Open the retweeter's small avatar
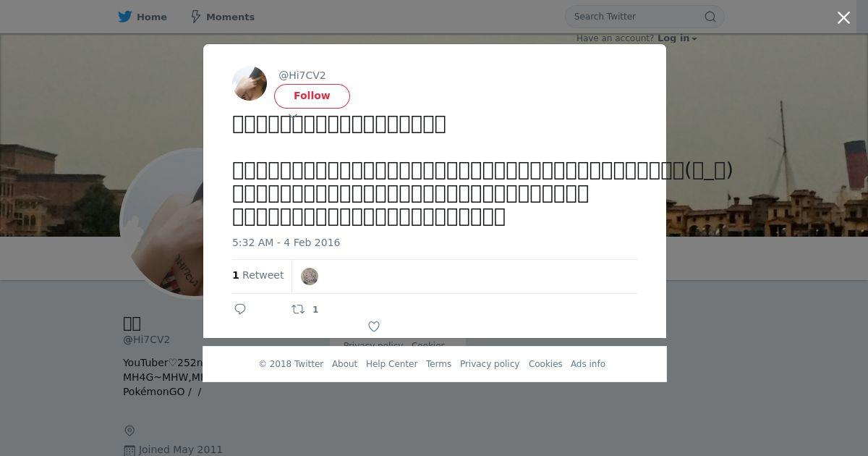 tap(310, 276)
